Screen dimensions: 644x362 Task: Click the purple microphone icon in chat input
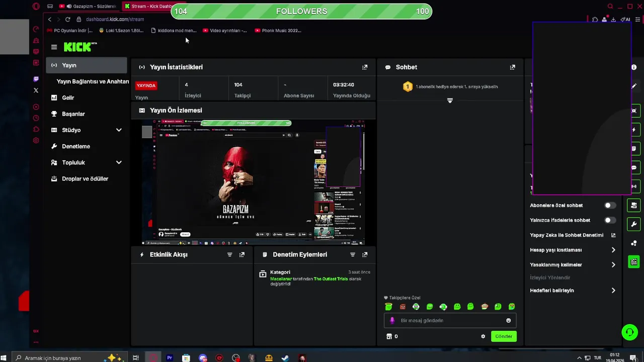coord(392,320)
